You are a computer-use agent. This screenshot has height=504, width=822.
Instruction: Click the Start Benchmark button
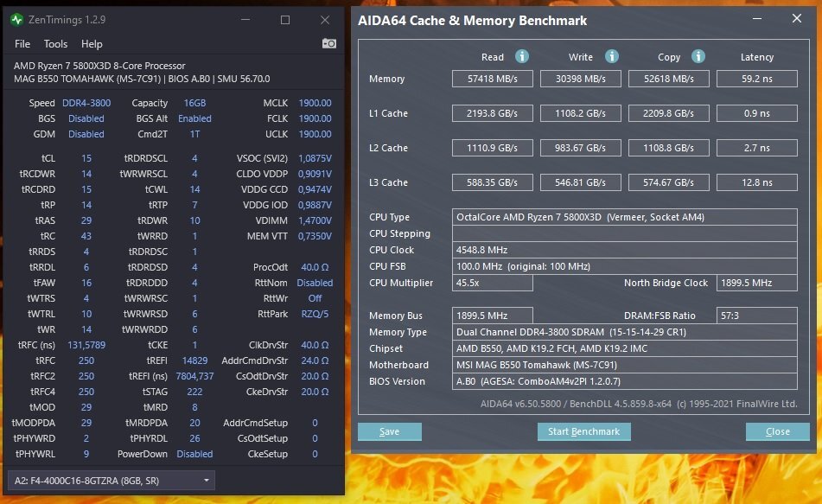click(584, 431)
